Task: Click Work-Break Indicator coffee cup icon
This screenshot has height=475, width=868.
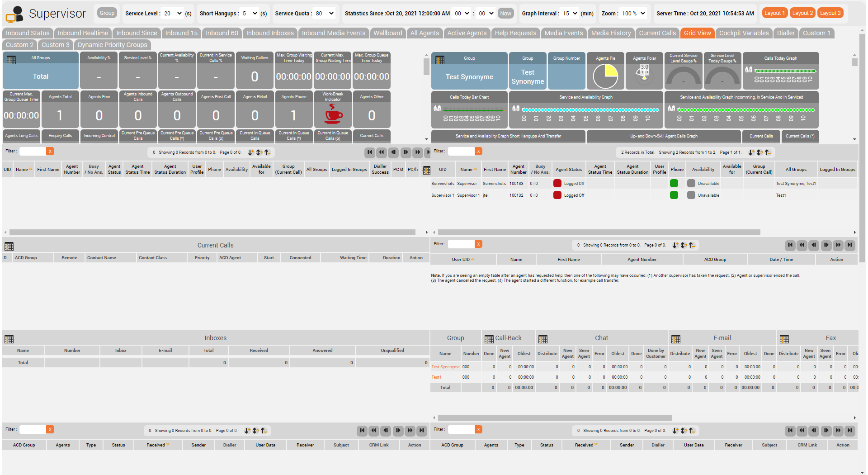Action: point(333,114)
